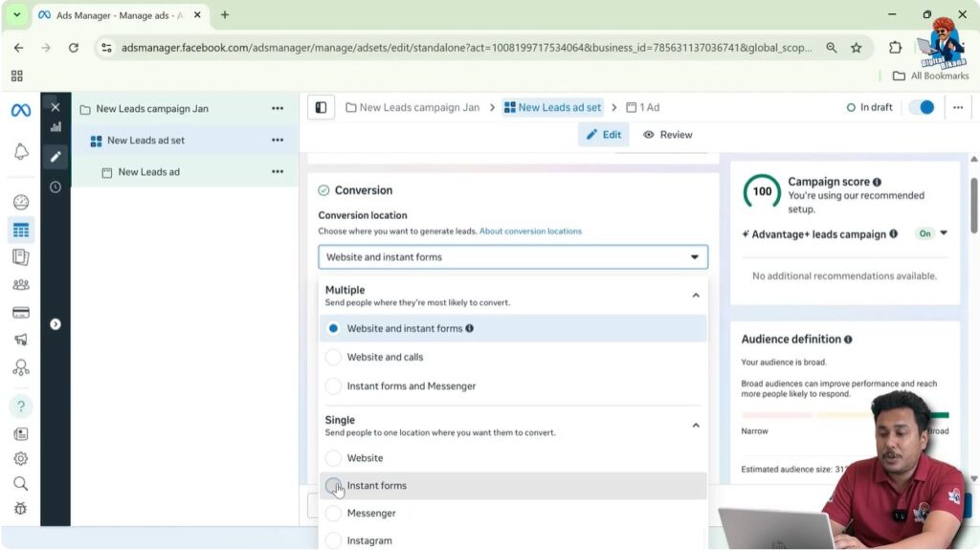Switch to the Edit tab
The image size is (980, 550).
pyautogui.click(x=604, y=134)
